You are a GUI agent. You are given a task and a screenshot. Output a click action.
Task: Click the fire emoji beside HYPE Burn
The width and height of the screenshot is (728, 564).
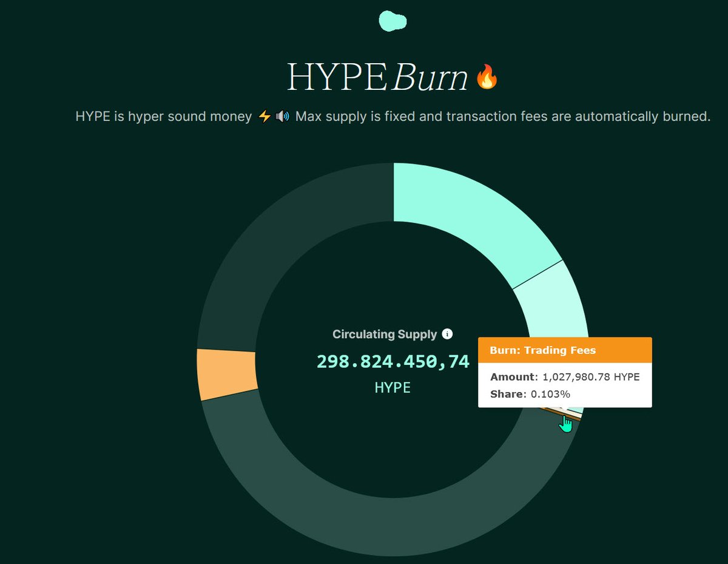(487, 78)
